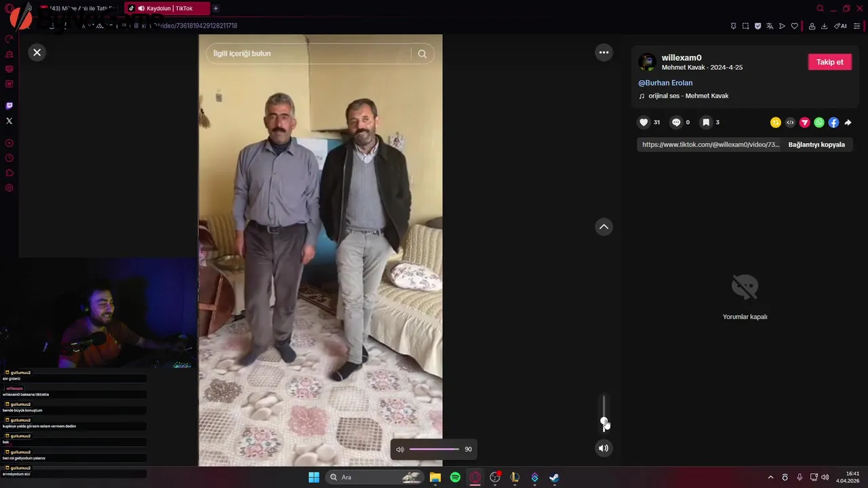Open League of Legends taskbar icon
This screenshot has height=488, width=868.
pyautogui.click(x=515, y=477)
